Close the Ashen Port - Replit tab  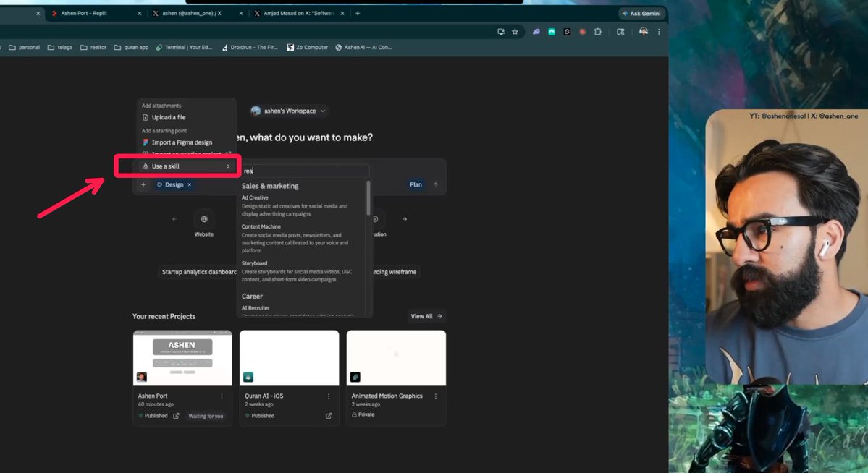point(139,13)
